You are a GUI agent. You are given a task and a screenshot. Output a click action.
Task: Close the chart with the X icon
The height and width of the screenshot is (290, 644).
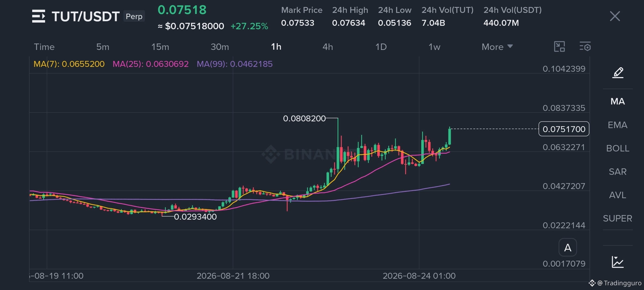click(615, 16)
